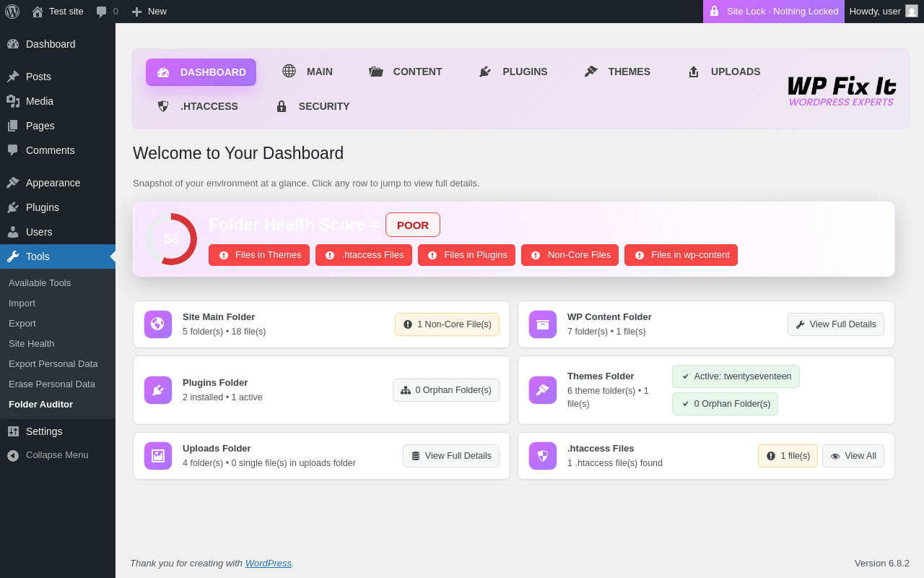Open the THEMES tab
The width and height of the screenshot is (924, 578).
point(617,72)
